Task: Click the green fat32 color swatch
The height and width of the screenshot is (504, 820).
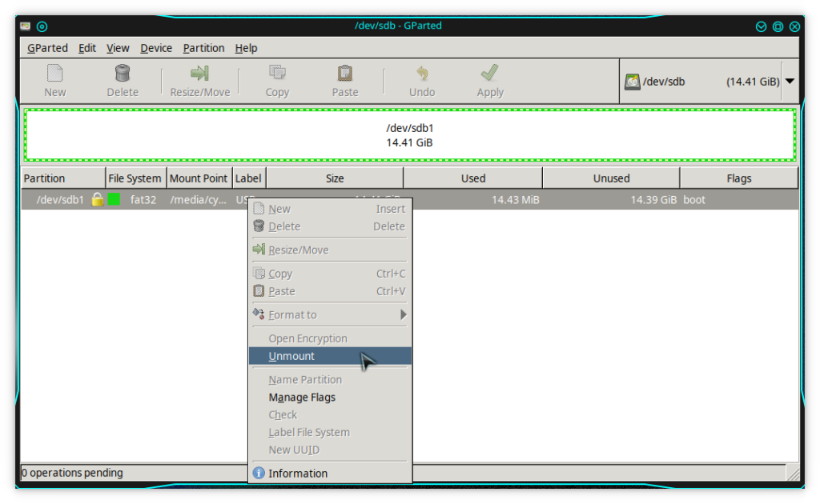Action: [x=114, y=199]
